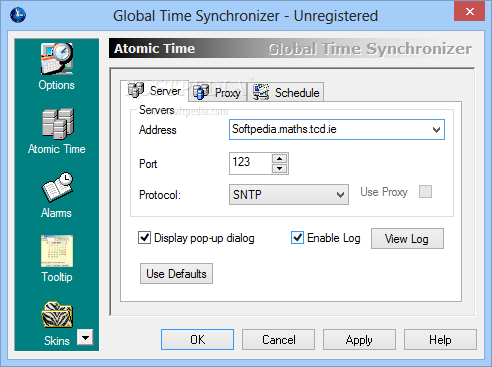The width and height of the screenshot is (492, 367).
Task: Close the Global Time Synchronizer window
Action: pyautogui.click(x=469, y=11)
